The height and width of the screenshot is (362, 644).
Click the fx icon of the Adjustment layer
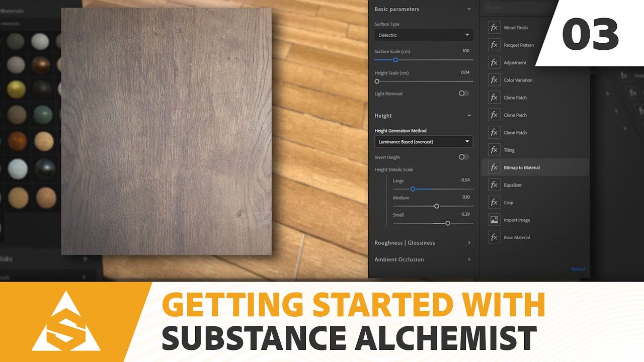pyautogui.click(x=494, y=63)
